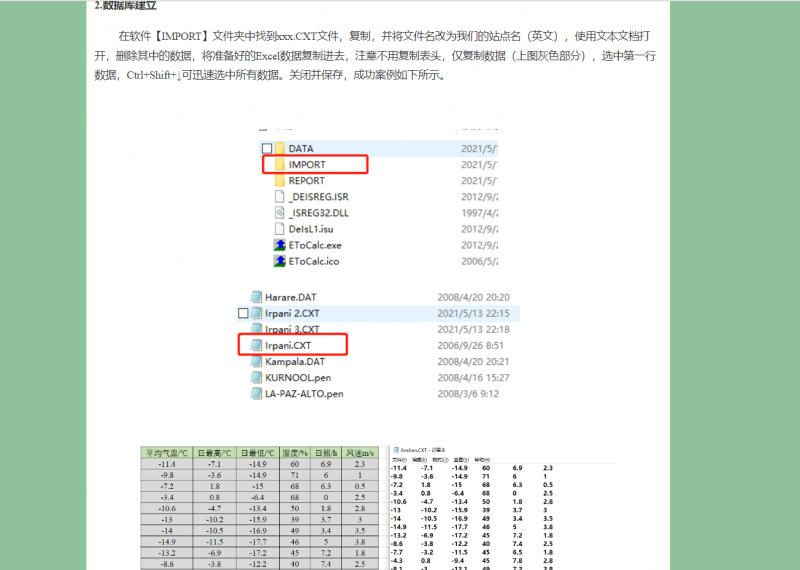Viewport: 800px width, 570px height.
Task: Tick the checkbox next to DATA folder
Action: (x=266, y=148)
